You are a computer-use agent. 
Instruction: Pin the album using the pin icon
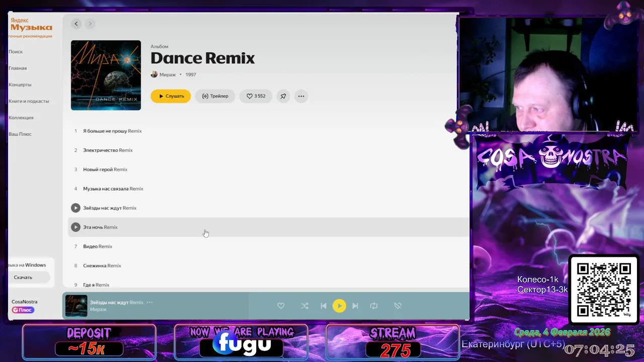[283, 96]
